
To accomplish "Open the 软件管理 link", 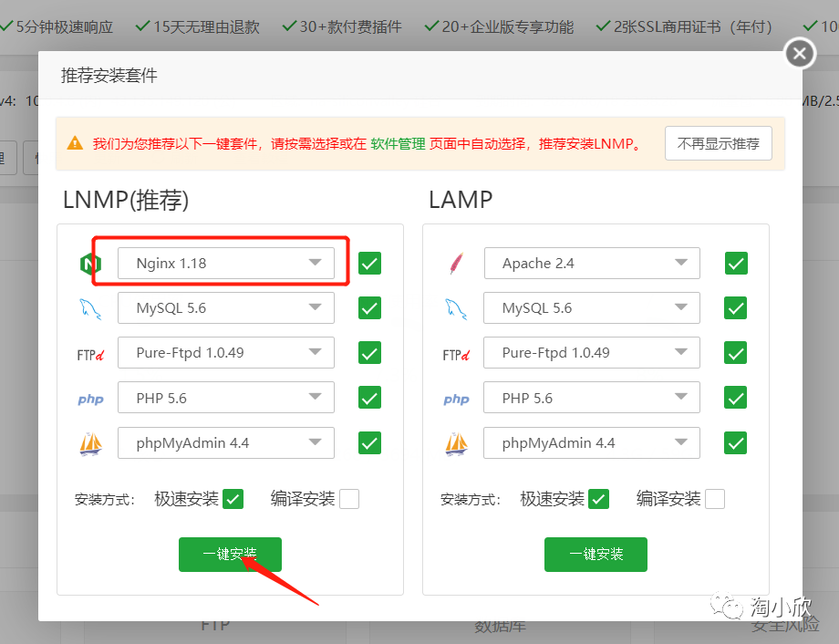I will (399, 143).
